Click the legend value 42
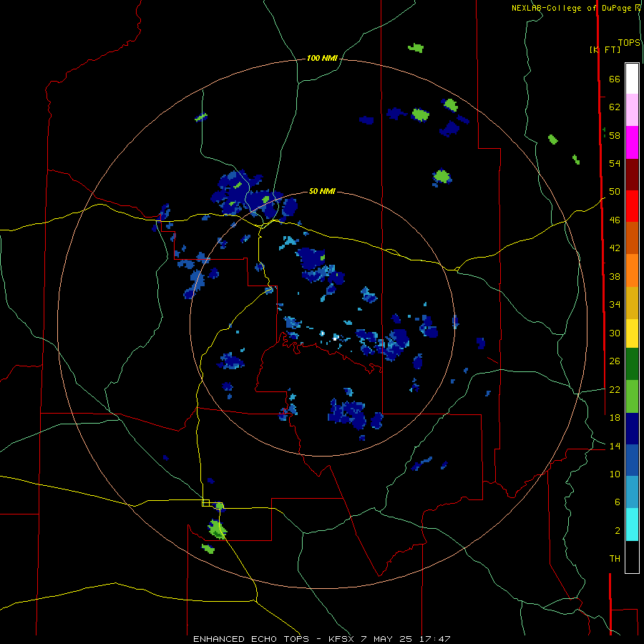This screenshot has height=644, width=644. click(x=615, y=248)
